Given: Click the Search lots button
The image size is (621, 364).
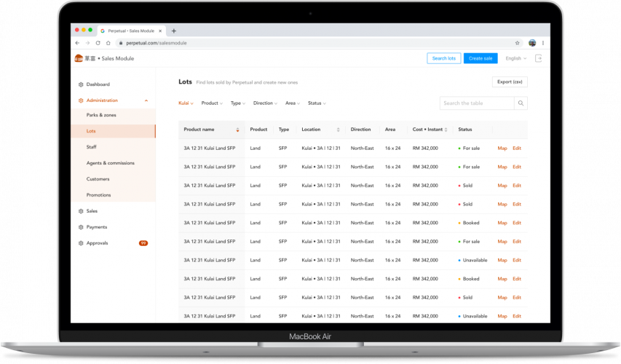Looking at the screenshot, I should coord(444,58).
